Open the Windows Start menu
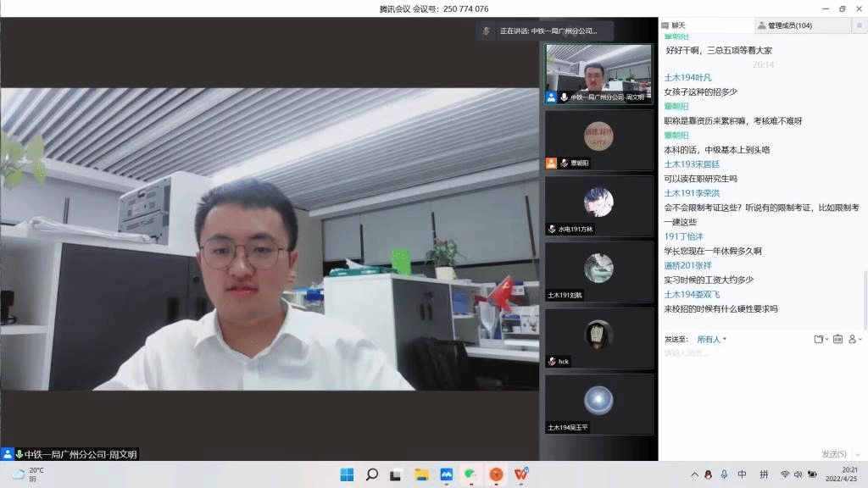 tap(347, 474)
